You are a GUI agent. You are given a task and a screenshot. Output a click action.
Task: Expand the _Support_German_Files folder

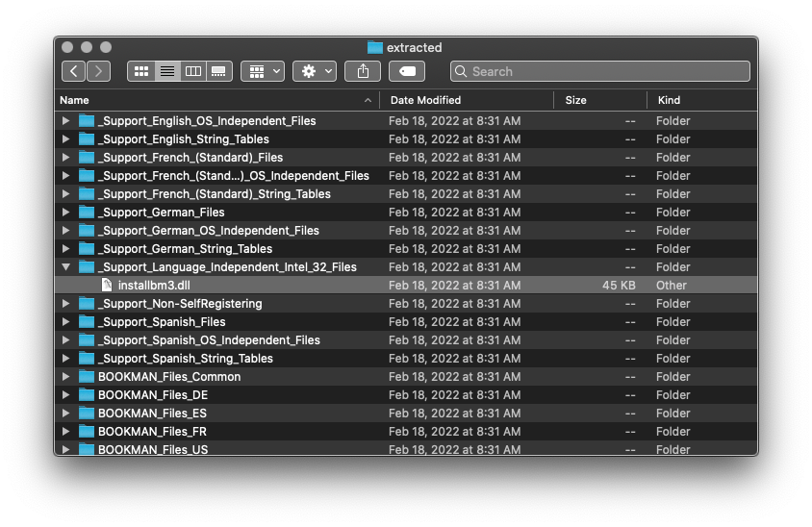(65, 213)
